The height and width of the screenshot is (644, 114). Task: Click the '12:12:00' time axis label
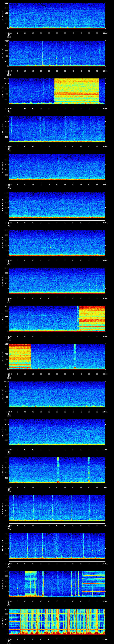(9, 109)
